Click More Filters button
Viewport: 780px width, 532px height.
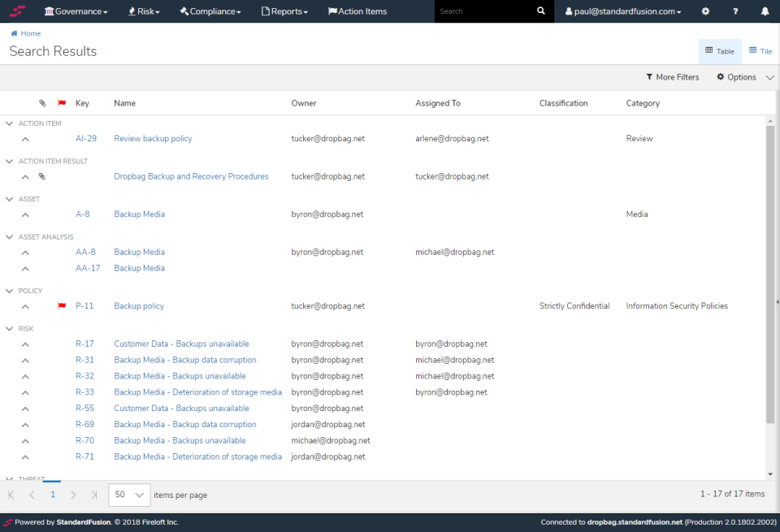coord(673,77)
